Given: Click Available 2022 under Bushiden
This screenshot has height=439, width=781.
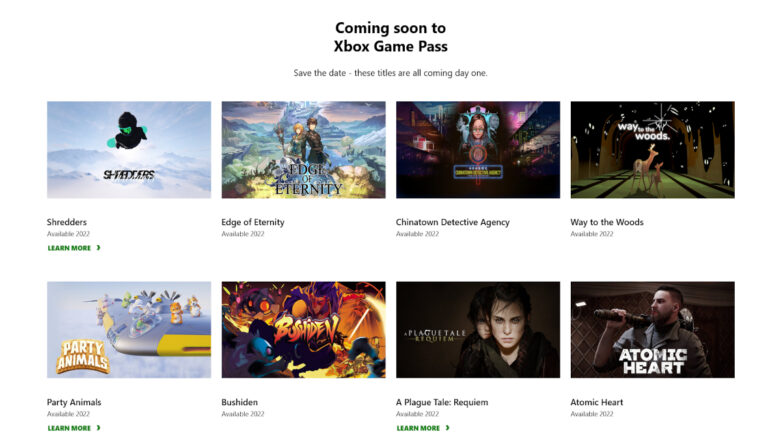Looking at the screenshot, I should [243, 414].
